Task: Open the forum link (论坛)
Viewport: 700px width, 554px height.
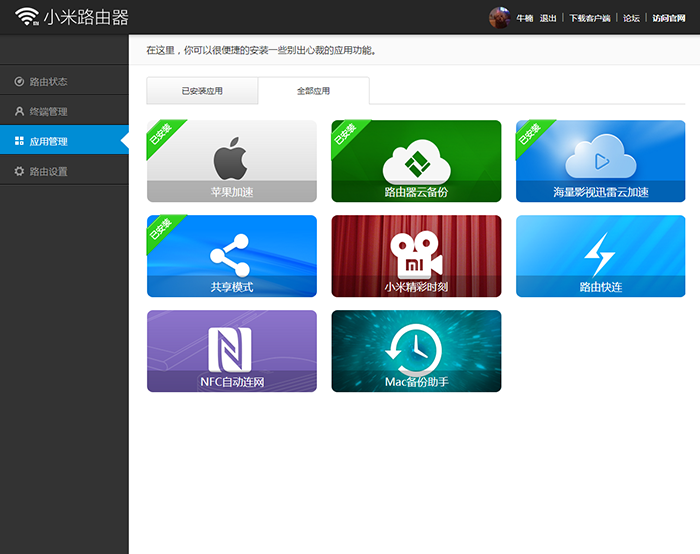Action: click(631, 18)
